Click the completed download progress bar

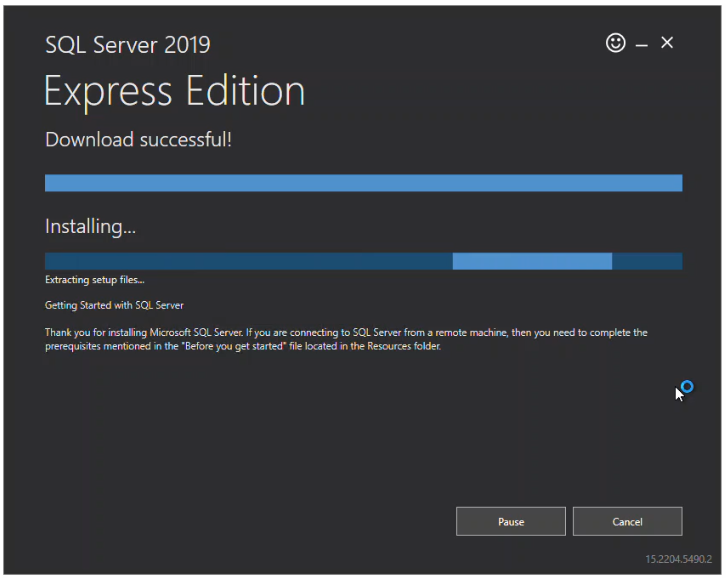363,183
